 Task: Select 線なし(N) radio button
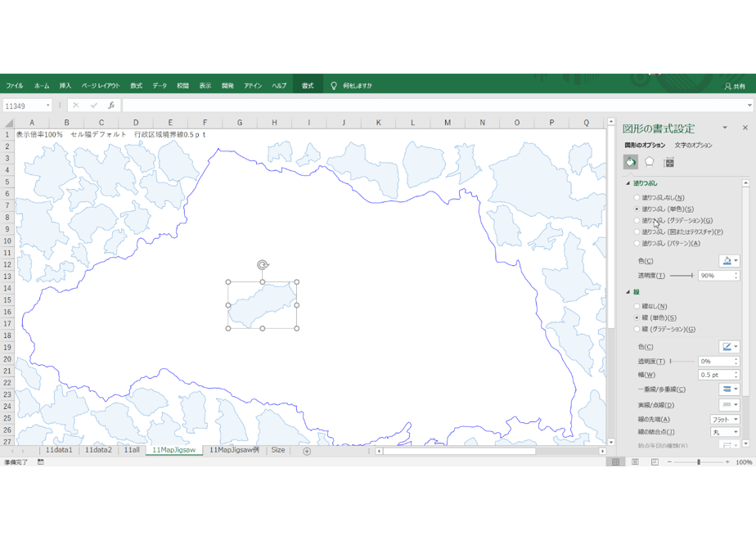pos(637,306)
